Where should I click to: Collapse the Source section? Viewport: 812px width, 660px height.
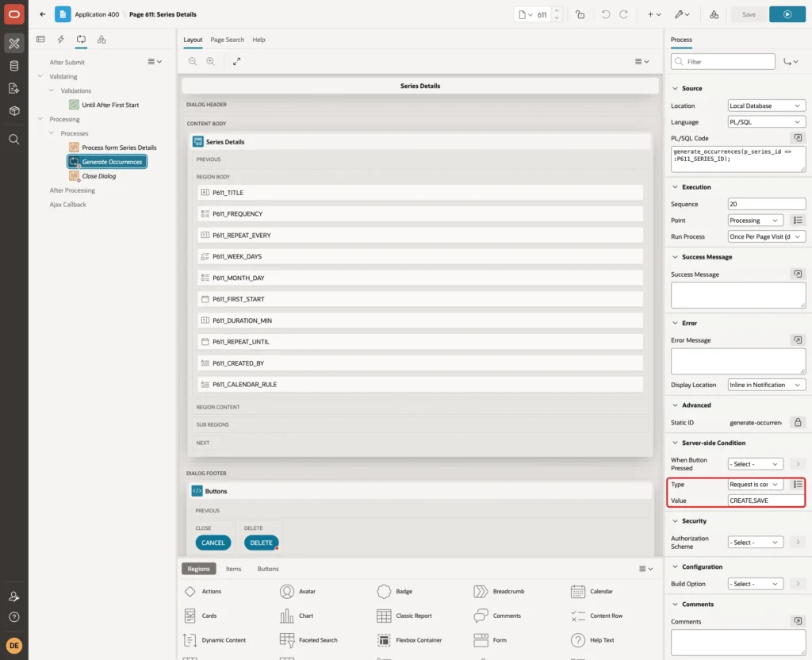(x=675, y=88)
